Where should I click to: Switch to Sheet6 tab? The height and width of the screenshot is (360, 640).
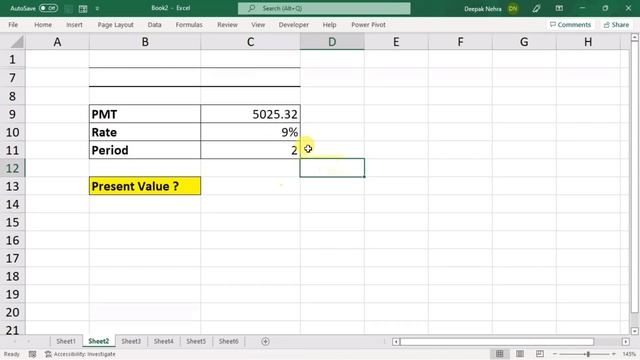click(x=229, y=341)
